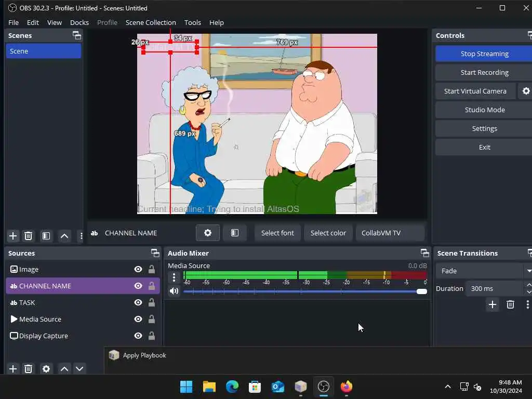This screenshot has height=399, width=532.
Task: Open Firefox from the taskbar
Action: (x=347, y=387)
